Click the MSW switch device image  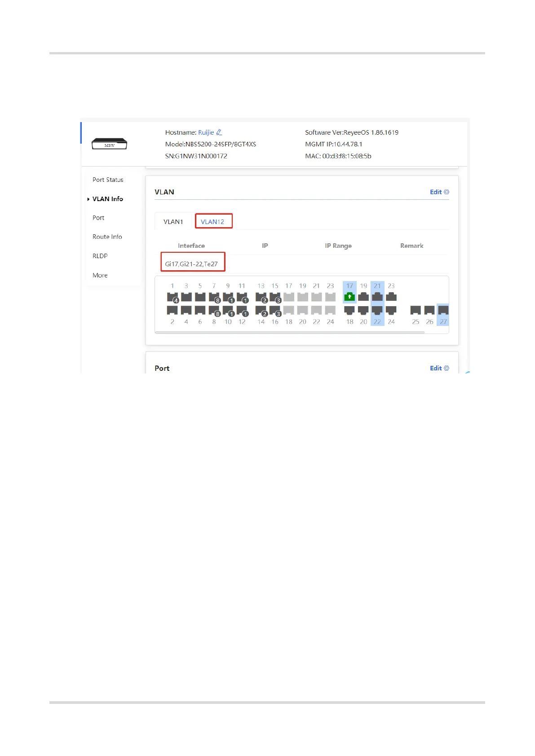point(110,144)
